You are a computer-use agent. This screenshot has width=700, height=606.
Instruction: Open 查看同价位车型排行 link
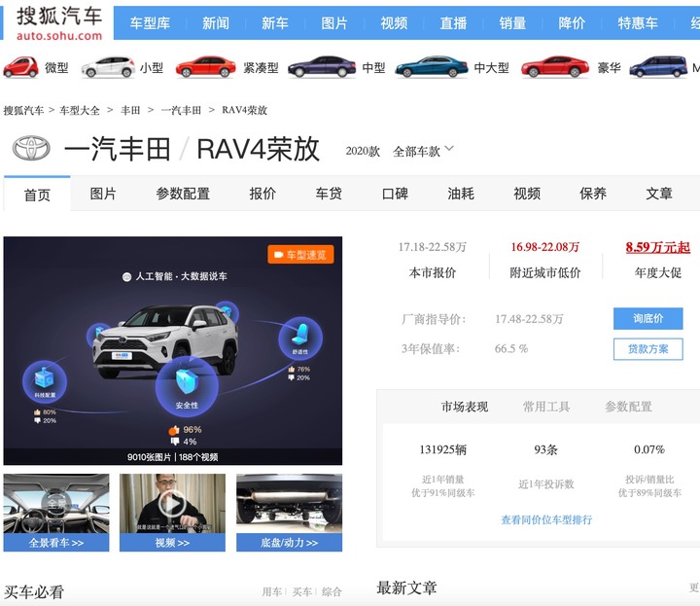546,519
